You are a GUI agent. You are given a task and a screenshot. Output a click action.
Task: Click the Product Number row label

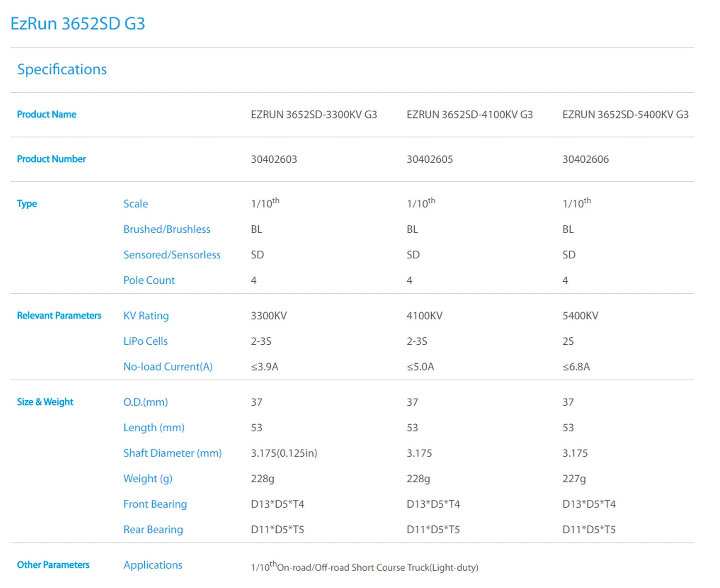tap(51, 159)
